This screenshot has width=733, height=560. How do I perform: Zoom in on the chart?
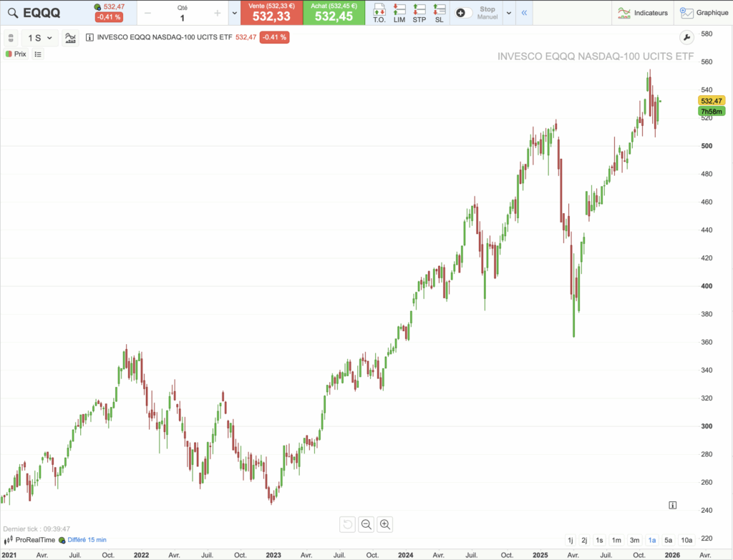coord(384,524)
